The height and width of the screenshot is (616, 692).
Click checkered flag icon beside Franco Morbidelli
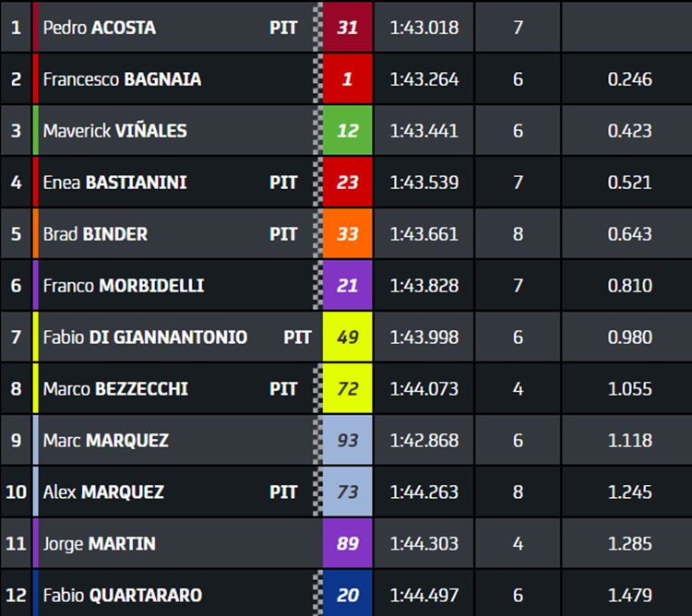[317, 285]
